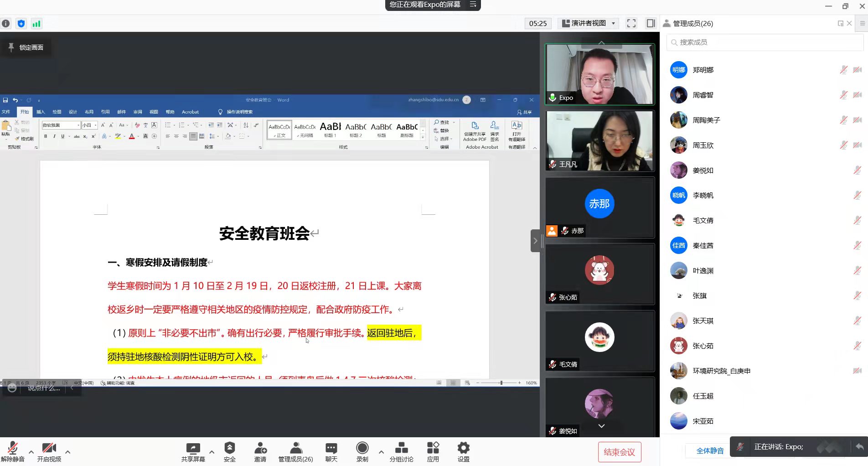Unmute microphone (解除静音)
868x466 pixels.
13,451
